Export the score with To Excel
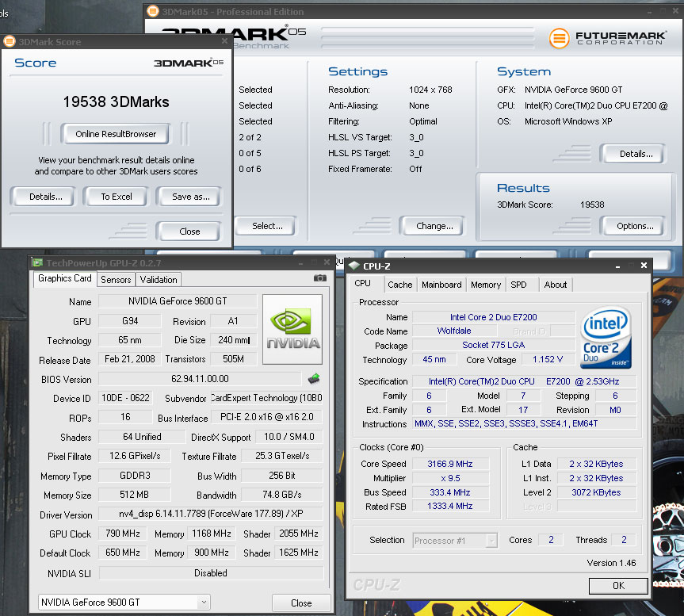Screen dimensions: 684x616 pos(117,197)
